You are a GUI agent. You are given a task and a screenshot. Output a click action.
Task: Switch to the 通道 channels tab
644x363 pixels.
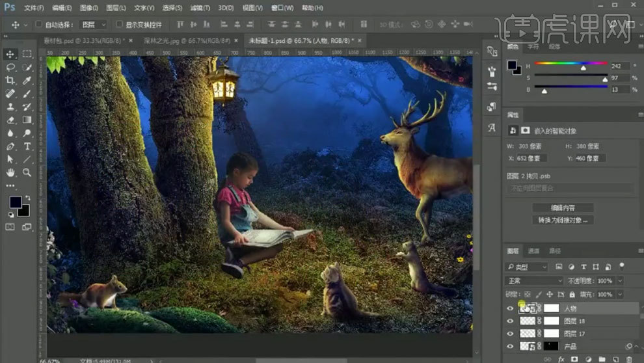[x=533, y=251]
